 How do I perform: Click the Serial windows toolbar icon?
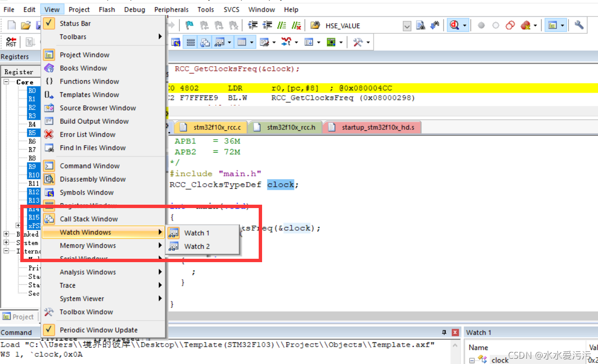tap(264, 42)
